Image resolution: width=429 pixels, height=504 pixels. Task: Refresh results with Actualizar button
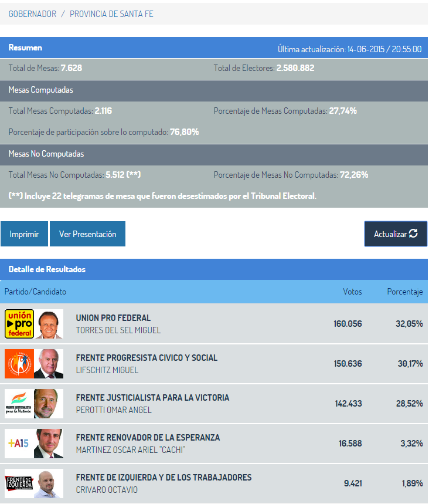click(396, 234)
